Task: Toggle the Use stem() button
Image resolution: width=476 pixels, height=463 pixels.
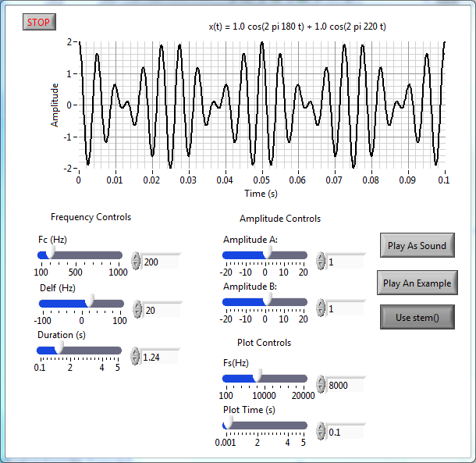Action: click(x=417, y=317)
